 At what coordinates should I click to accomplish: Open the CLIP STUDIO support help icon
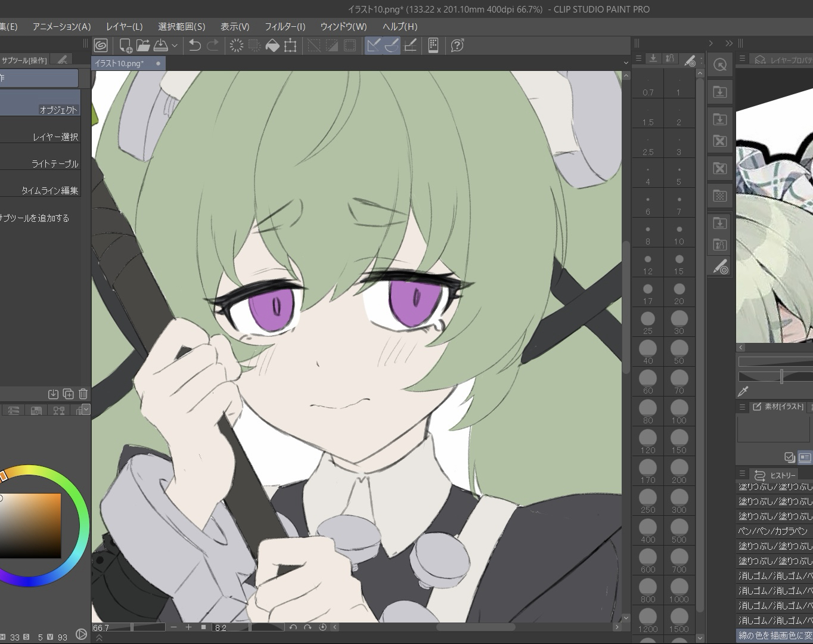coord(457,45)
